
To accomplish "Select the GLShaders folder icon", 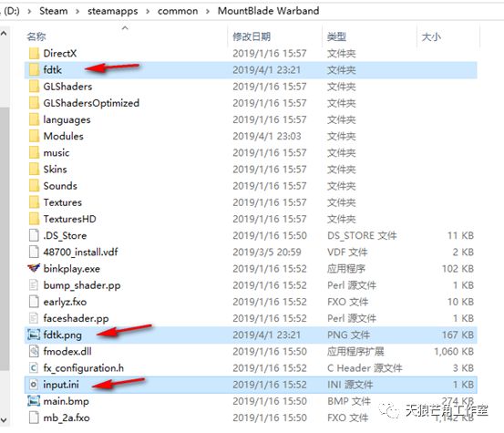I will (x=34, y=87).
